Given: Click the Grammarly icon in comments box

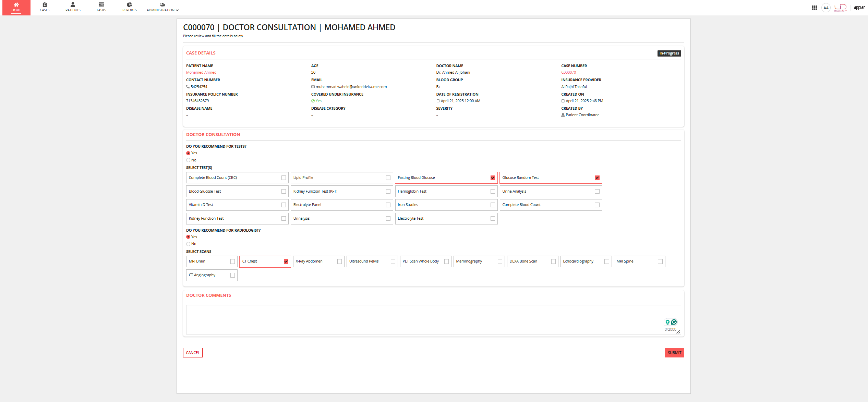Looking at the screenshot, I should [x=674, y=322].
